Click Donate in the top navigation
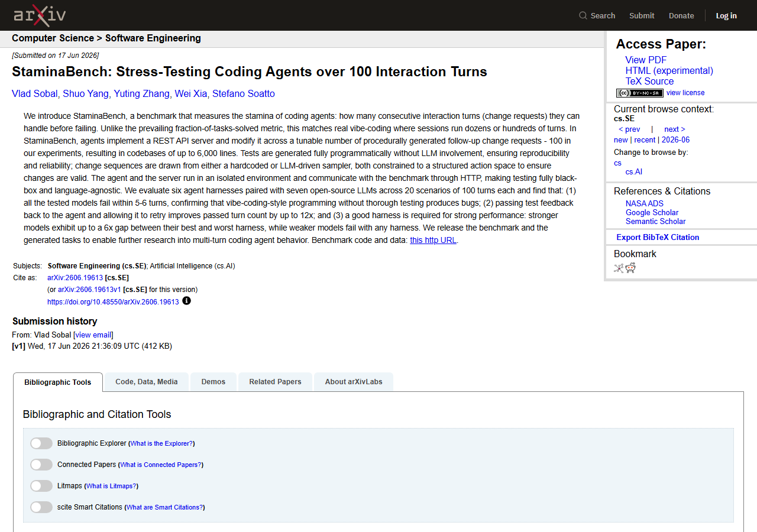The width and height of the screenshot is (757, 532). 681,16
